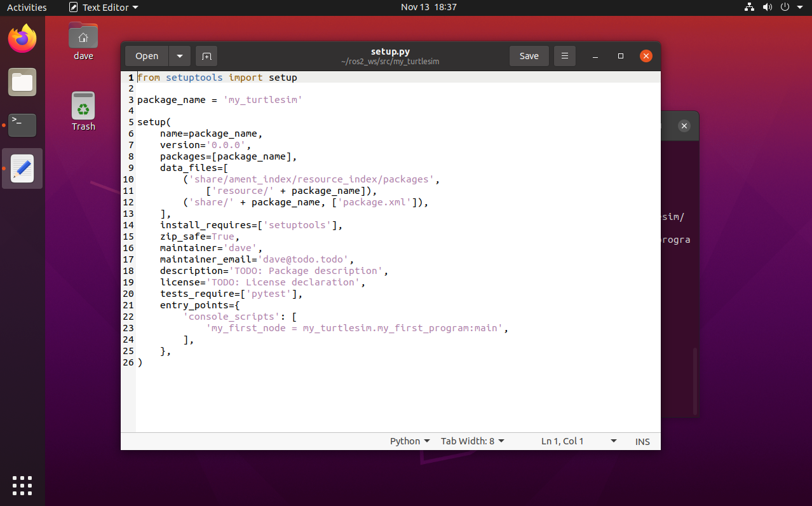Change the Tab Width: 8 setting
Screen dimensions: 812x506
pyautogui.click(x=472, y=441)
